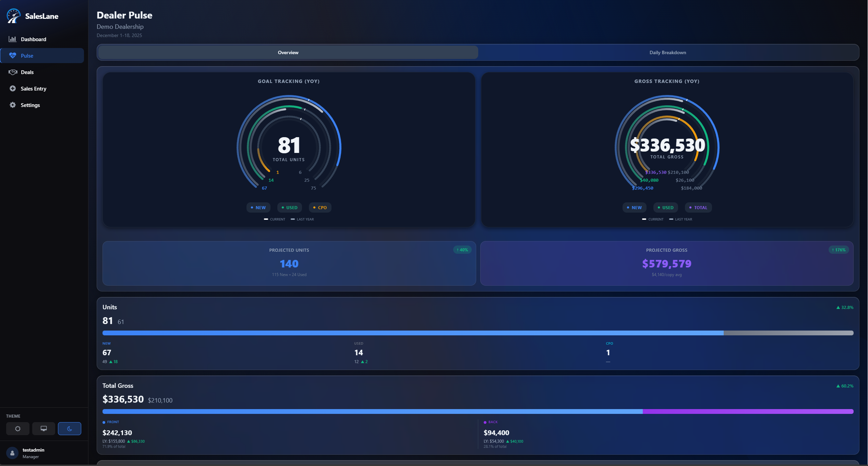Open the Deals section
This screenshot has width=868, height=466.
(27, 72)
